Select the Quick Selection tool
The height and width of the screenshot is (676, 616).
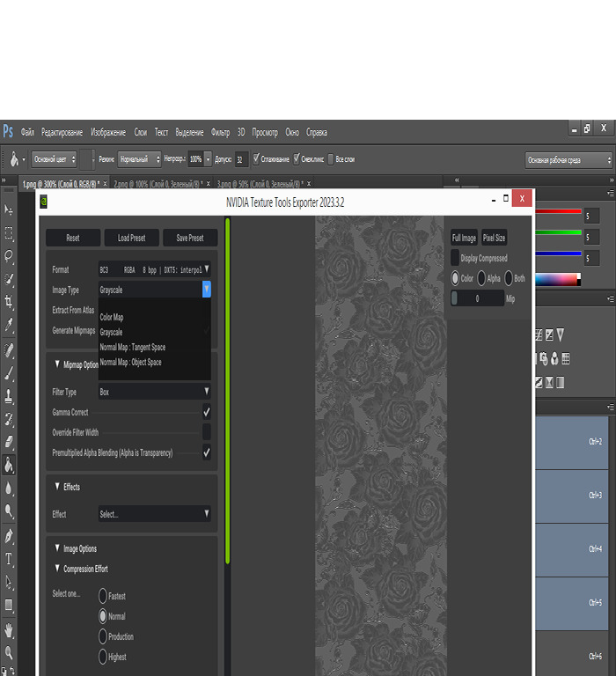(9, 279)
